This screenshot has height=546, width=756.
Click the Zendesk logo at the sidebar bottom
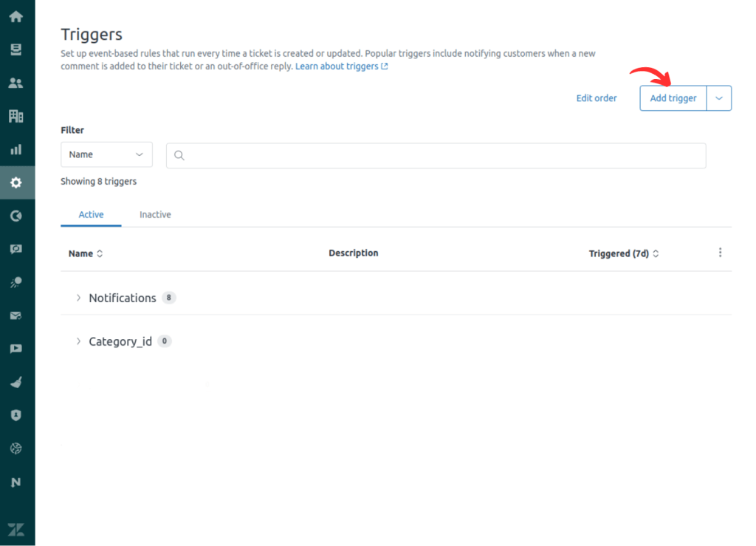(16, 530)
